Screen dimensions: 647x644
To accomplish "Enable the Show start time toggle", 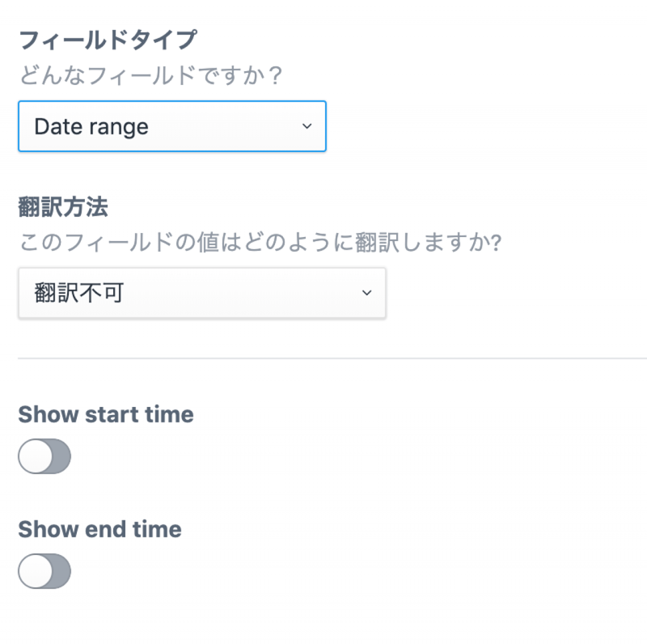I will [x=44, y=457].
